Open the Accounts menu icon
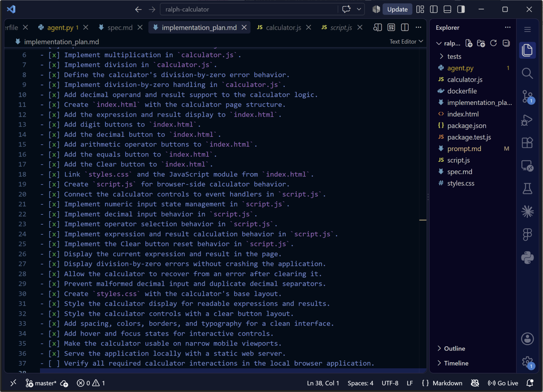The height and width of the screenshot is (392, 543). click(527, 338)
